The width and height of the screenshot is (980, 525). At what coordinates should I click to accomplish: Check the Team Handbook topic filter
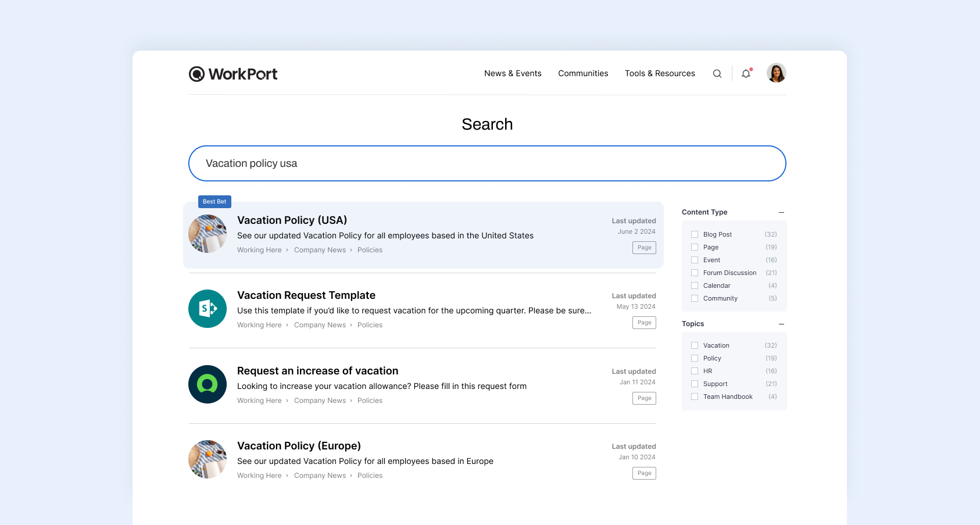(x=694, y=396)
